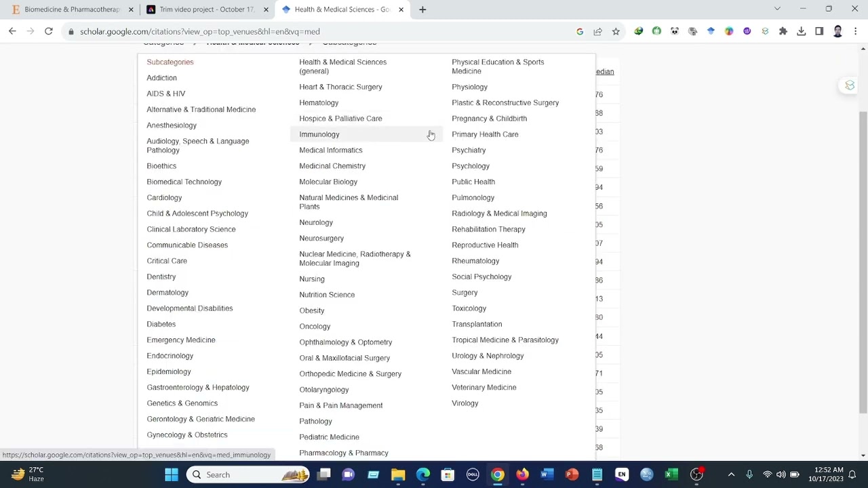Choose Biomedical Technology subcategory

184,182
